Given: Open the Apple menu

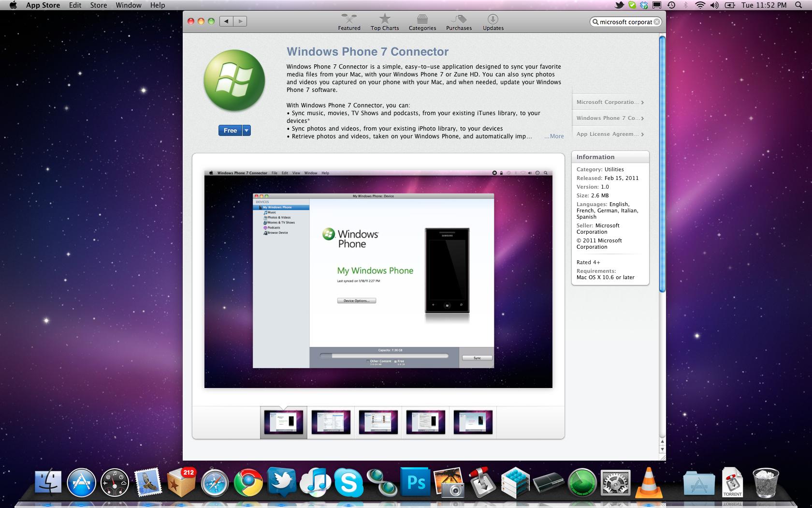Looking at the screenshot, I should (x=13, y=5).
